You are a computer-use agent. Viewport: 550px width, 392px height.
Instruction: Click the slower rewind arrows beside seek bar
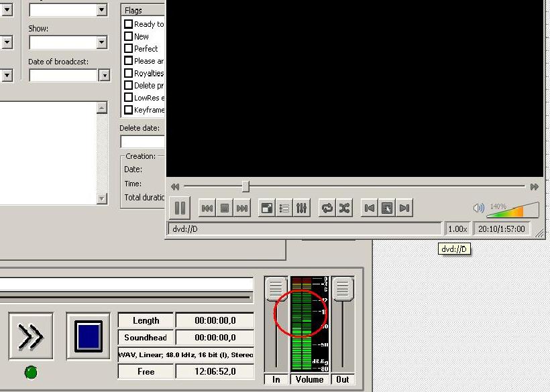(175, 187)
